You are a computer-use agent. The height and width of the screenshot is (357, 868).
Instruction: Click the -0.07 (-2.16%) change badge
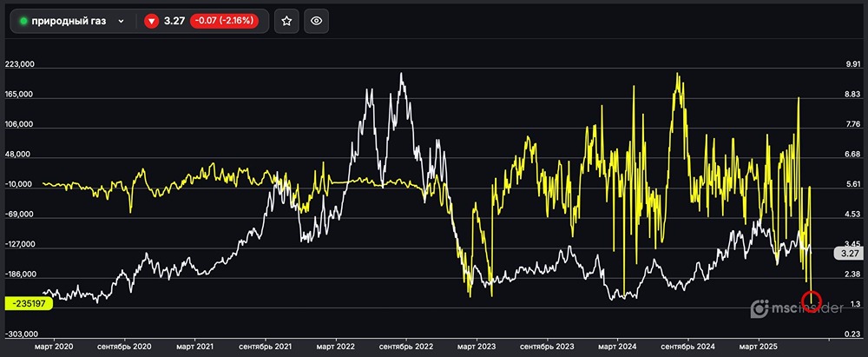[x=224, y=21]
